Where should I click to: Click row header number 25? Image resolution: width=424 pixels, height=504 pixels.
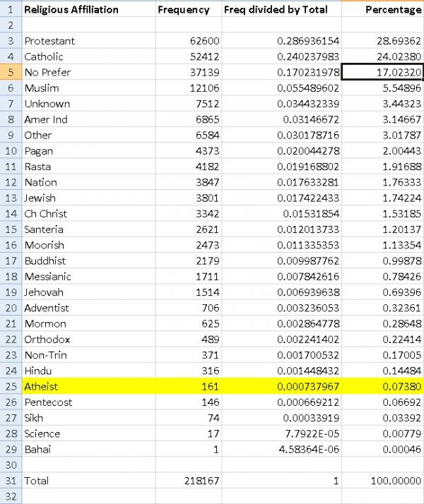click(10, 387)
